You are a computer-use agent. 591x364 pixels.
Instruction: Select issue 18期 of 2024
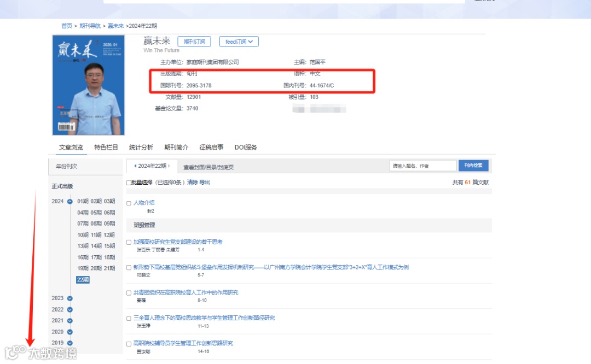point(109,257)
